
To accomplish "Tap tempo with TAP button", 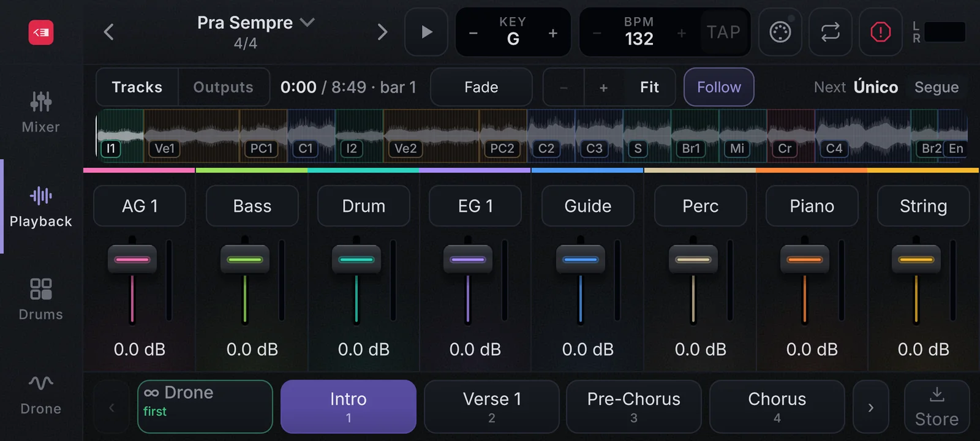I will (723, 32).
